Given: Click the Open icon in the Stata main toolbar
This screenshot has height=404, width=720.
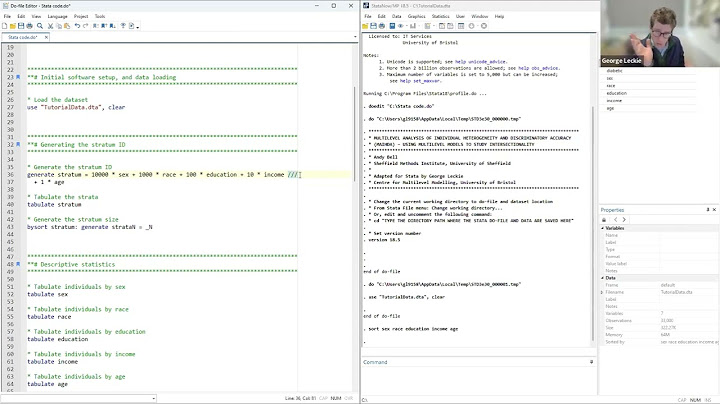Looking at the screenshot, I should pyautogui.click(x=365, y=26).
